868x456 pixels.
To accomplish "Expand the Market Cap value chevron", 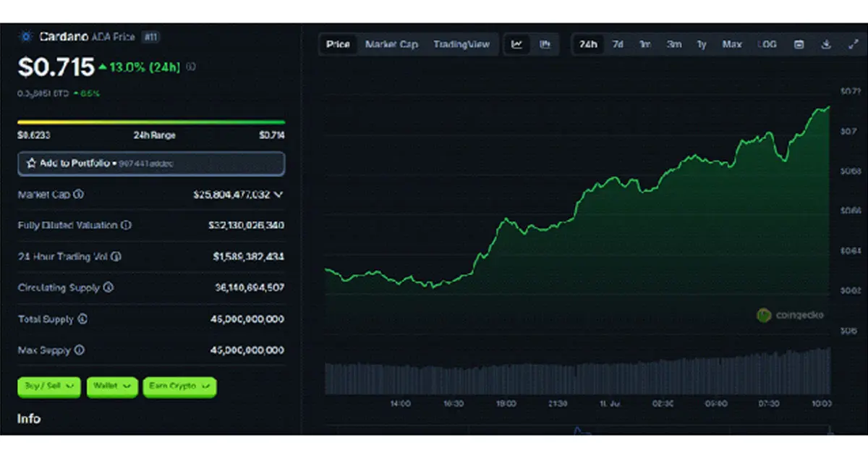I will [x=279, y=195].
